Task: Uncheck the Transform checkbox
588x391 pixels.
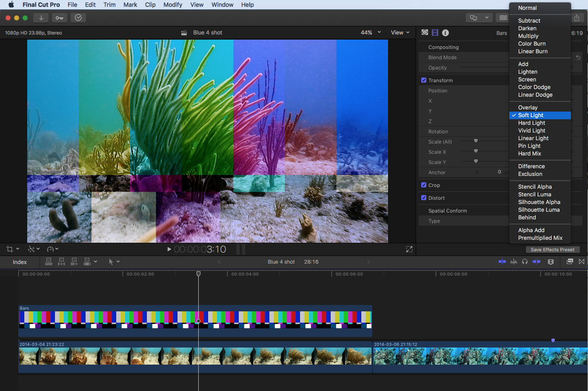Action: pos(424,80)
